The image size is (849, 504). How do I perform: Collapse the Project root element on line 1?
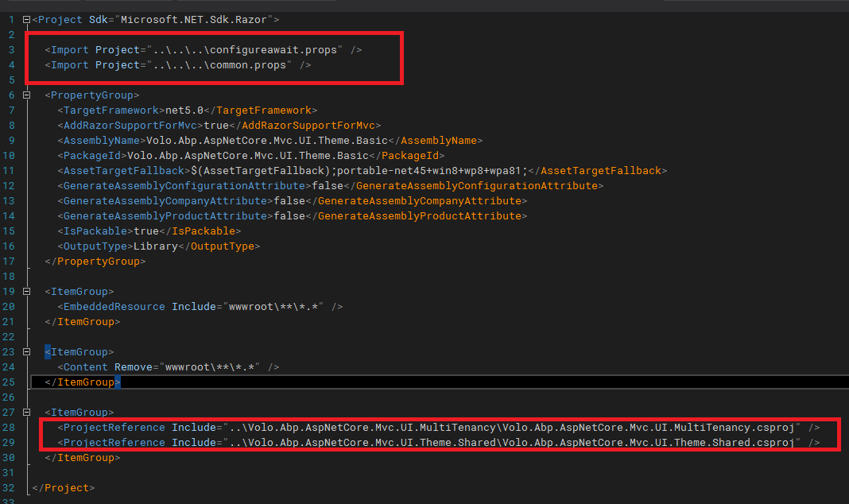click(26, 20)
